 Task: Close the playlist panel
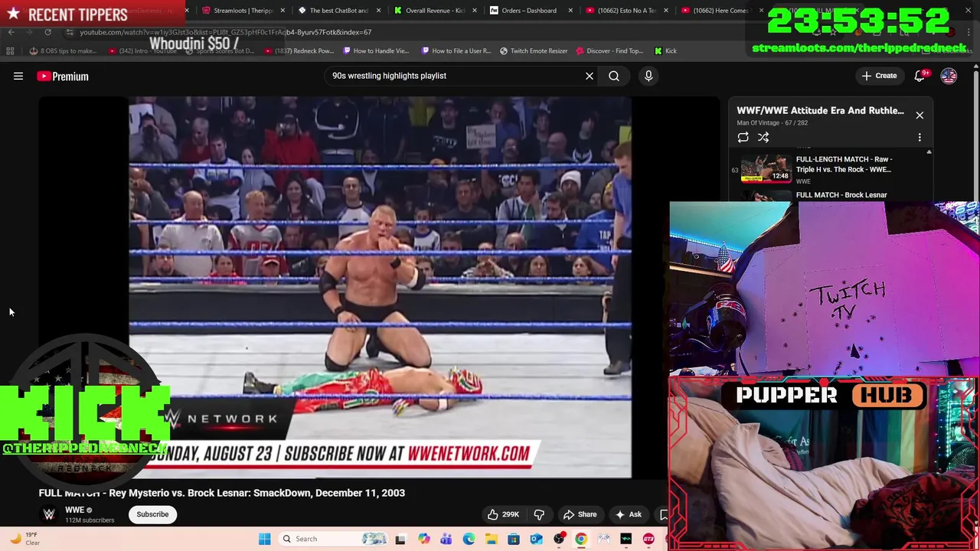tap(920, 116)
